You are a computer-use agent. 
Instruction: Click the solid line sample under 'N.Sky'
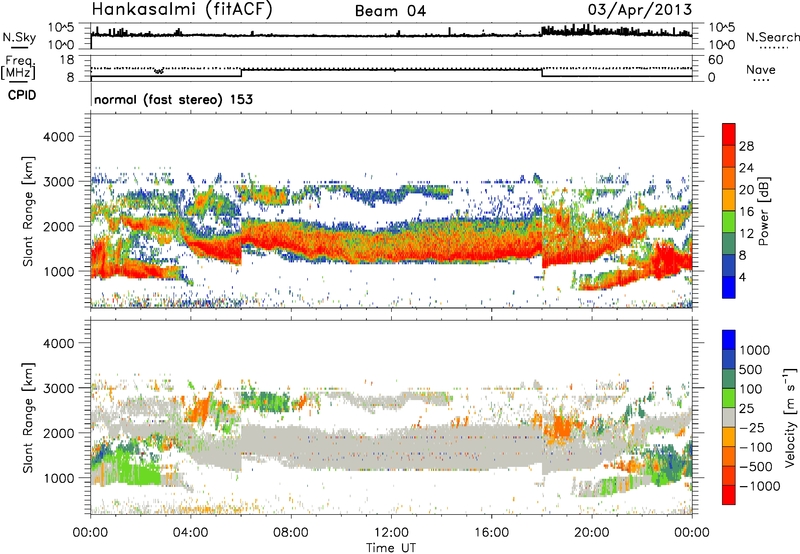19,48
